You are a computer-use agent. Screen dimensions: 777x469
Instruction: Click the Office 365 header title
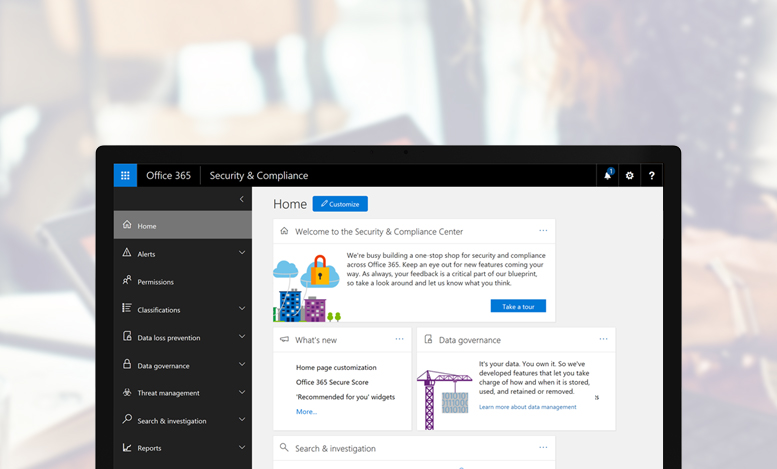pyautogui.click(x=168, y=176)
